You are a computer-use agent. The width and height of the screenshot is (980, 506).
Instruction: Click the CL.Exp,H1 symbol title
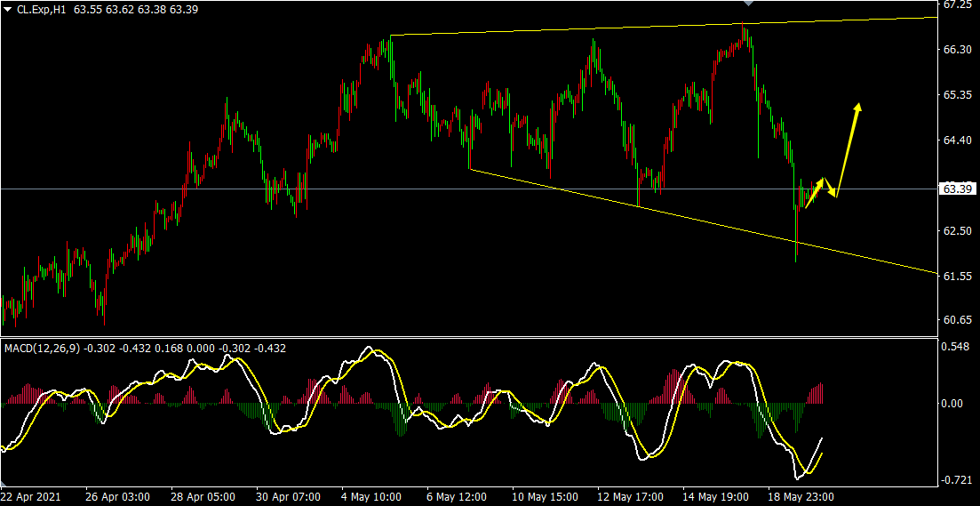[x=42, y=10]
